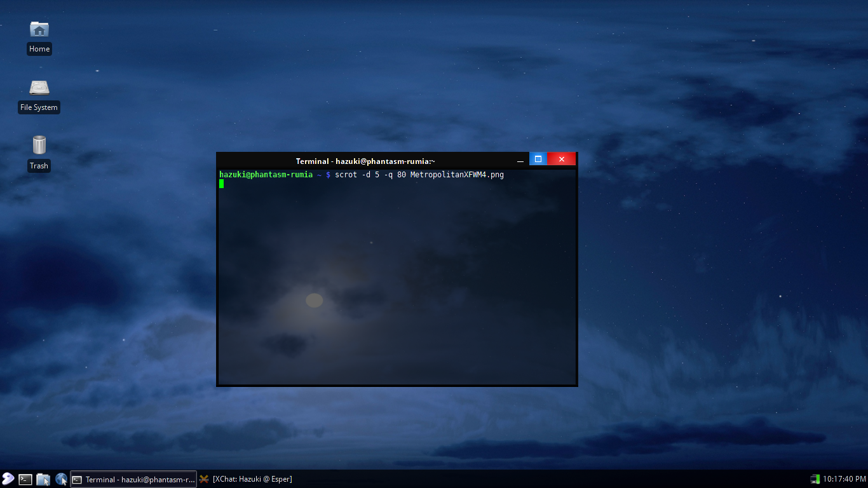Click the Trash label on desktop
Image resolution: width=868 pixels, height=488 pixels.
(x=39, y=166)
